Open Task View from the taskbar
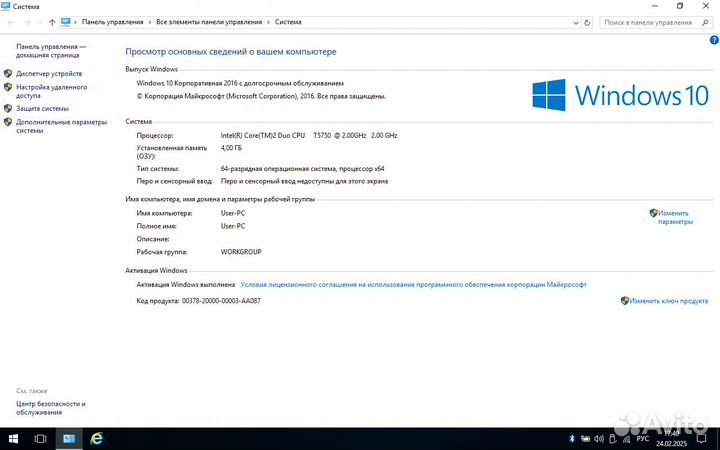Screen dimensions: 720x450 40,439
